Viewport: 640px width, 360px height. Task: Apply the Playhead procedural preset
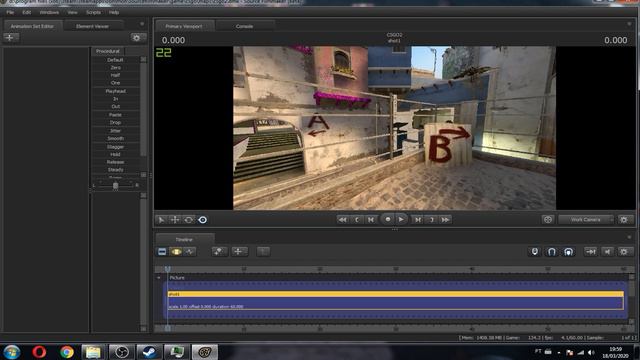tap(116, 91)
